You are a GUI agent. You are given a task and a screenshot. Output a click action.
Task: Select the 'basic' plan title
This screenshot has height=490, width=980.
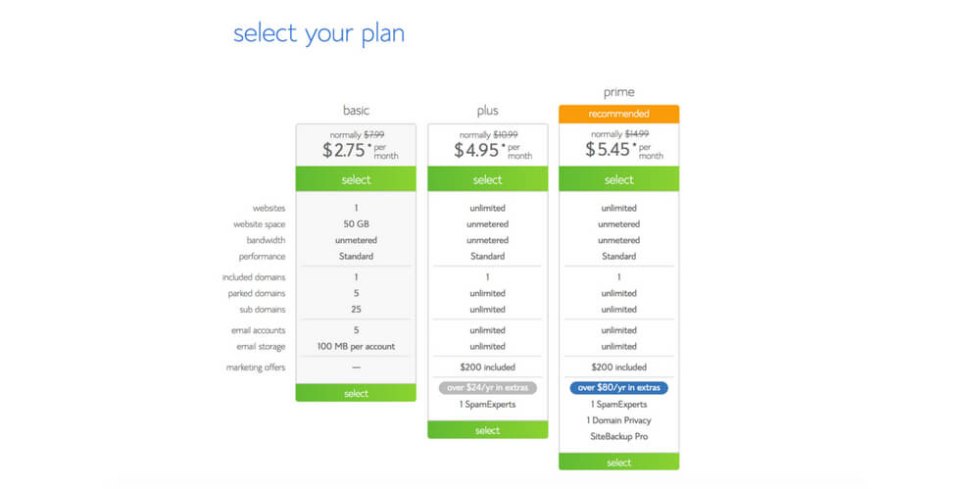pos(356,110)
